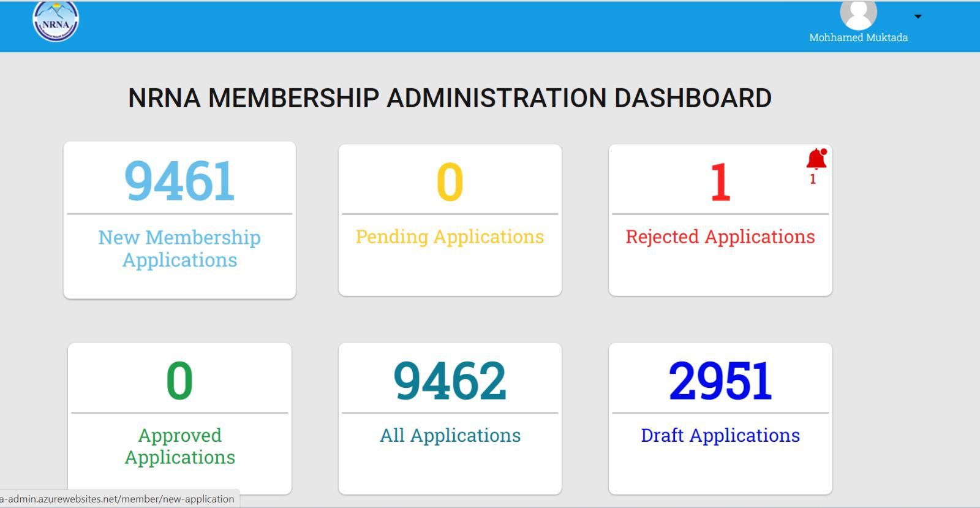Expand the user account dropdown arrow
The image size is (980, 508).
pyautogui.click(x=918, y=17)
